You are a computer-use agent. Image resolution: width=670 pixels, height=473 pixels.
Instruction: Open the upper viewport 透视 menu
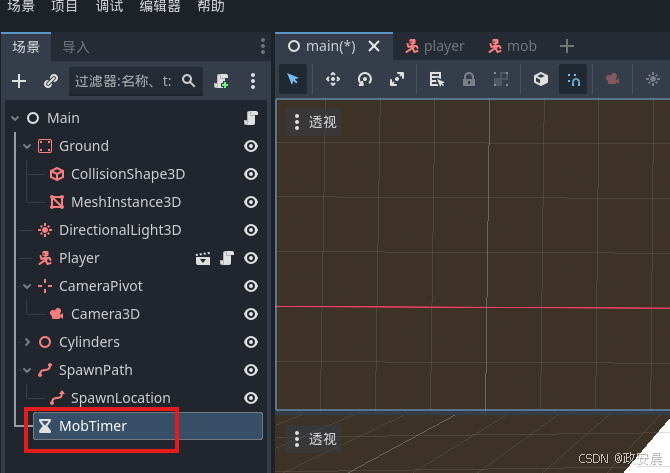point(314,123)
